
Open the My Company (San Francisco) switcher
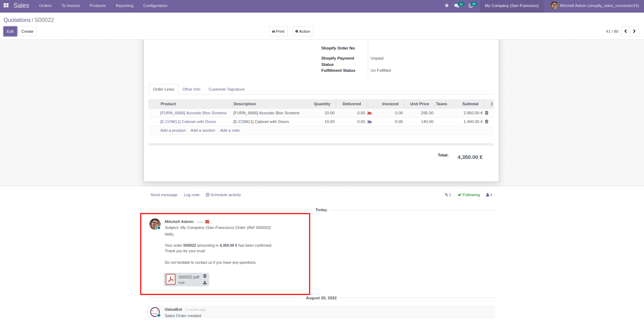click(x=512, y=6)
